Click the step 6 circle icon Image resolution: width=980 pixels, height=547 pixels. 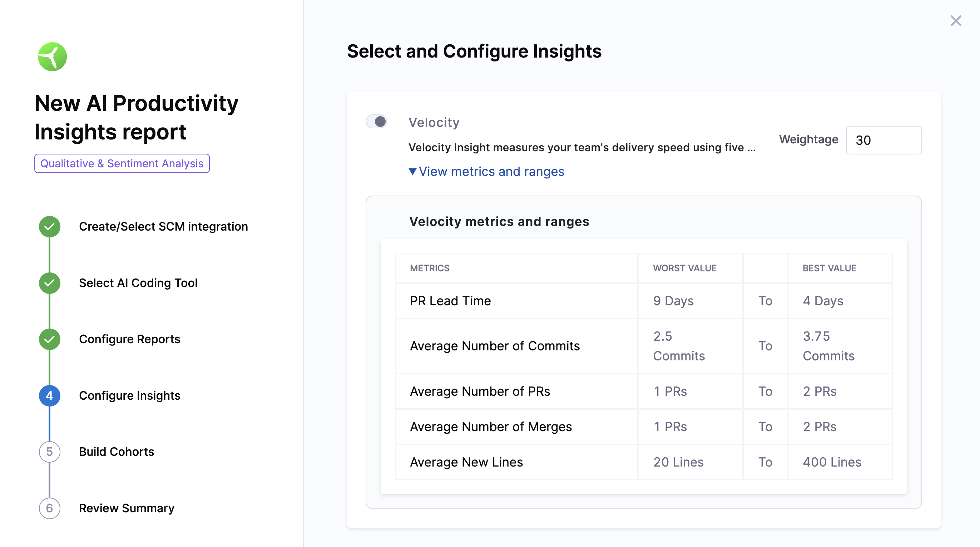(x=49, y=508)
